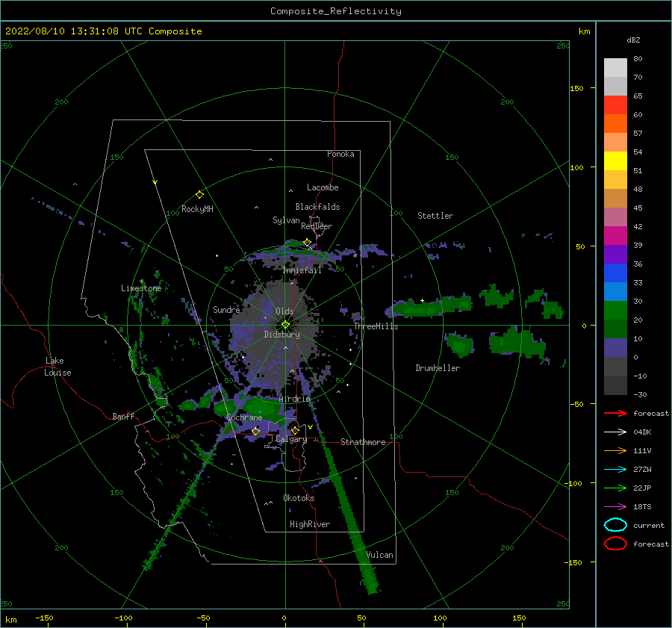Viewport: 672px width, 628px height.
Task: Click the Sundre label
Action: point(226,310)
